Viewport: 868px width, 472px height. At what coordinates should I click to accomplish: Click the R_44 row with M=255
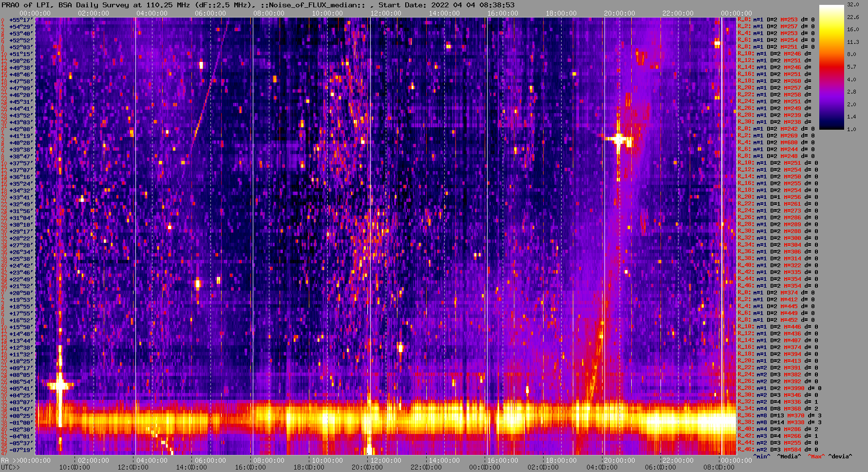[778, 443]
